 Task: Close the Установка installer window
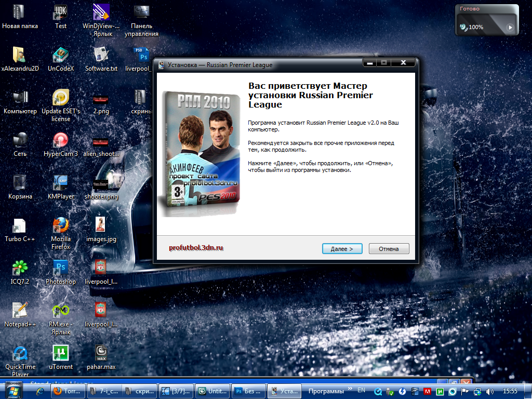(403, 63)
